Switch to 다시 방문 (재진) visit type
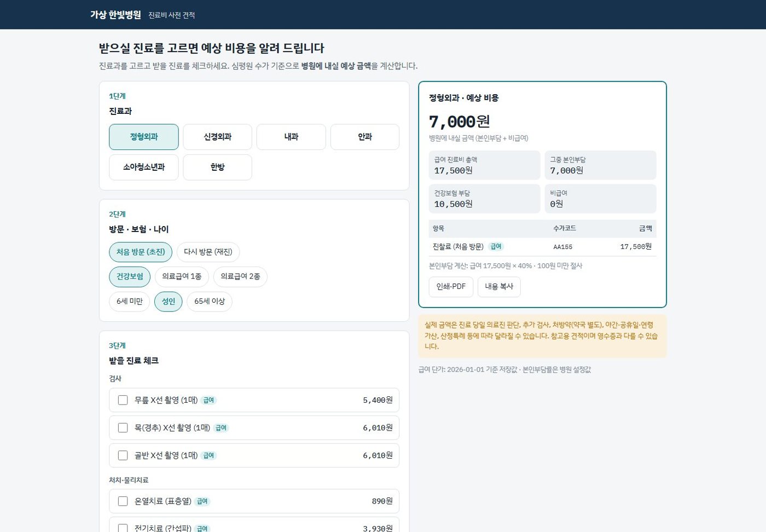 tap(208, 252)
